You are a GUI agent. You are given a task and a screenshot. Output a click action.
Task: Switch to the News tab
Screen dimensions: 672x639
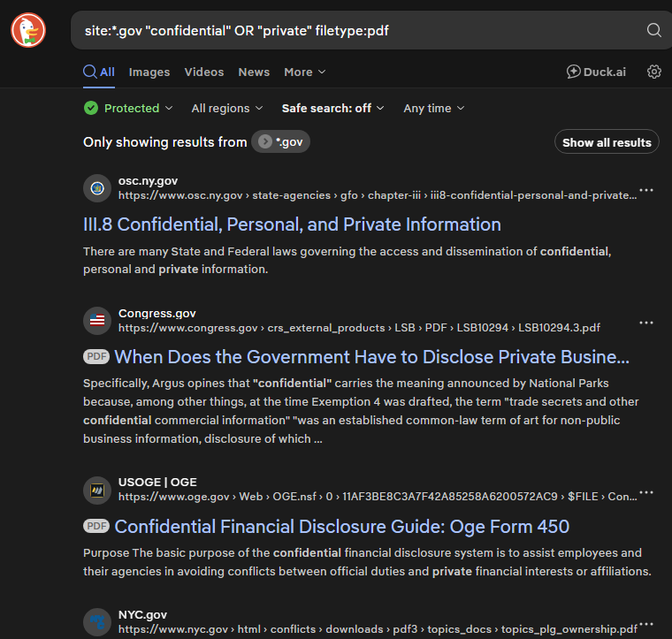[254, 72]
